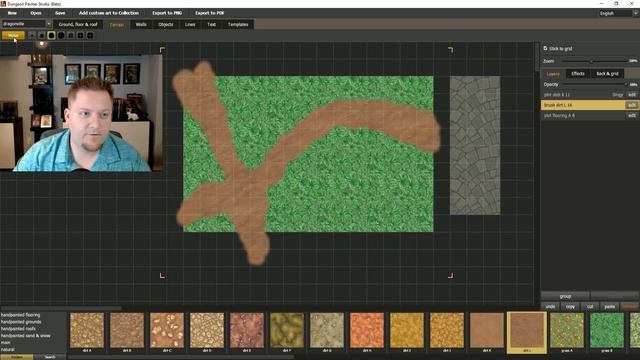Select handpainted roofs category

[x=18, y=329]
